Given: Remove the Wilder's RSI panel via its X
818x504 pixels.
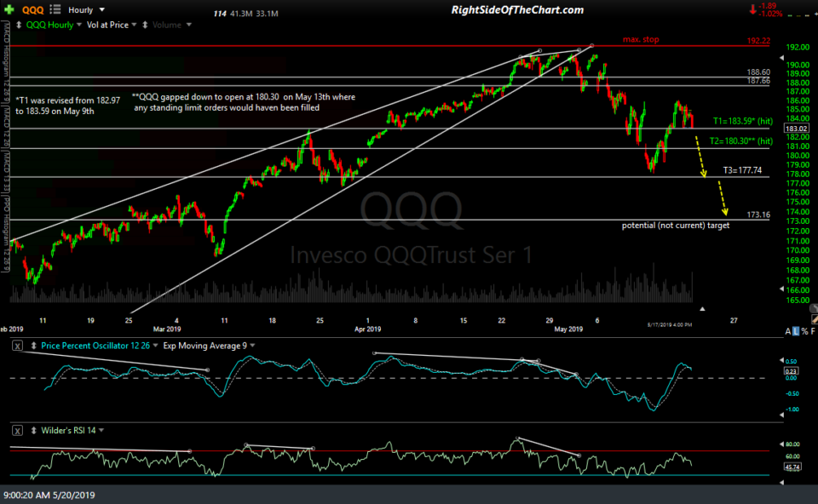Looking at the screenshot, I should click(17, 429).
